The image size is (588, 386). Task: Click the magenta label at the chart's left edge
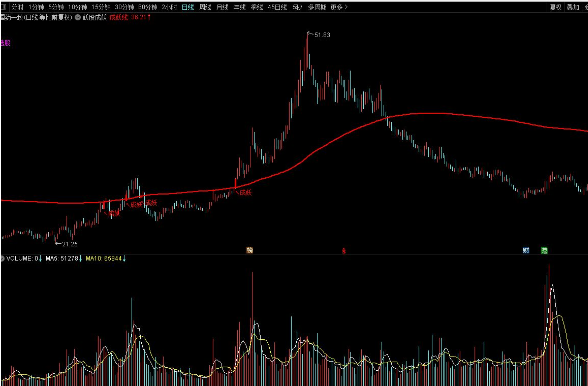point(5,43)
